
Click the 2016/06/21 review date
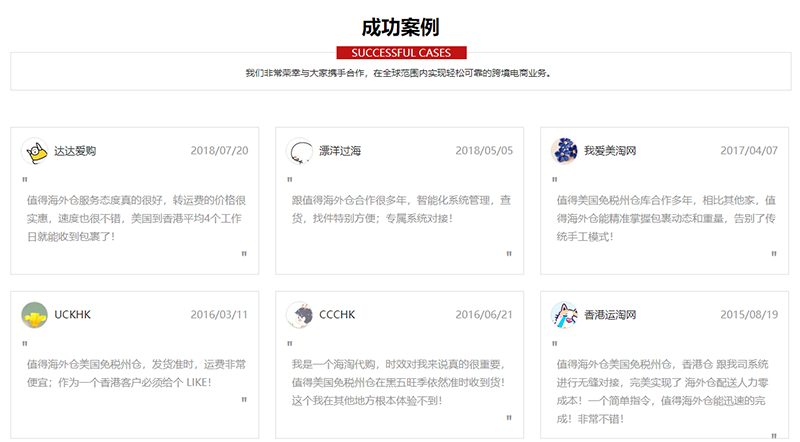[x=484, y=315]
